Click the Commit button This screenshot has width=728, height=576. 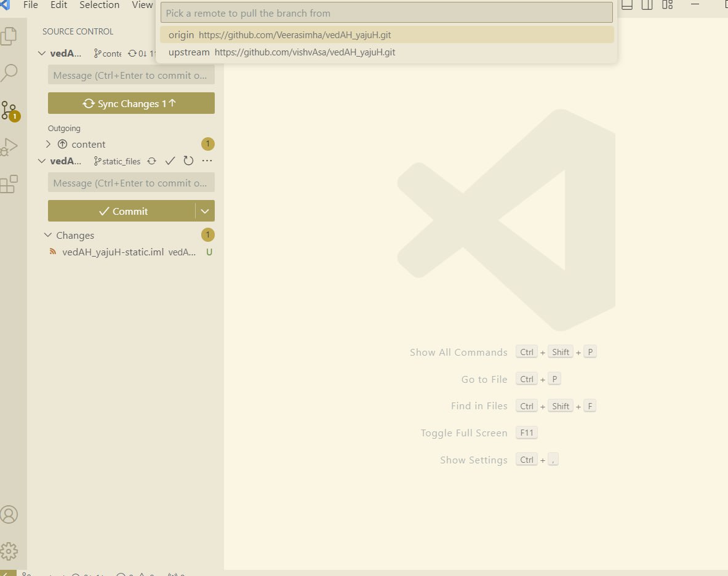[x=122, y=211]
